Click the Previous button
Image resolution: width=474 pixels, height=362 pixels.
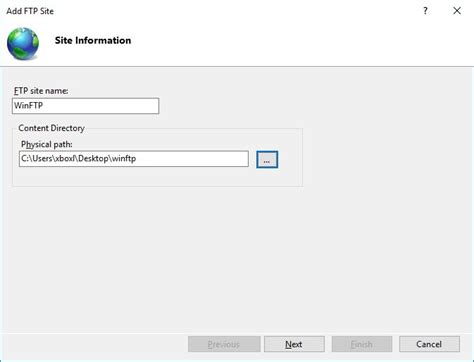pyautogui.click(x=224, y=344)
